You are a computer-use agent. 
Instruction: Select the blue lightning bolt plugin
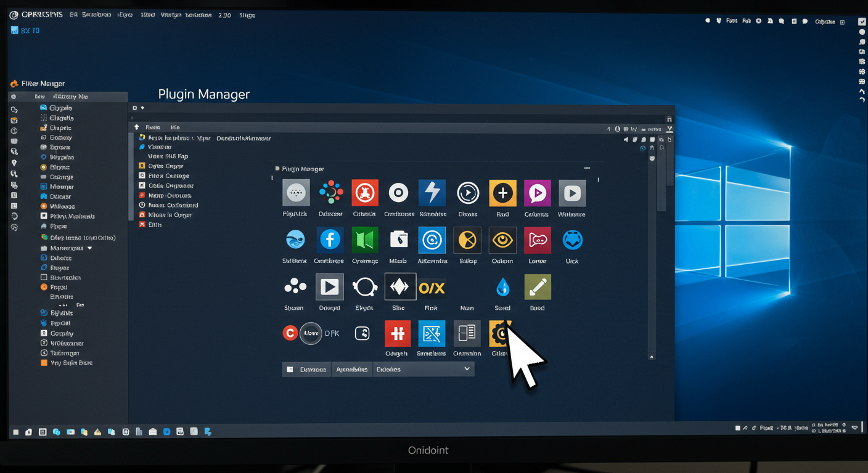(x=432, y=193)
